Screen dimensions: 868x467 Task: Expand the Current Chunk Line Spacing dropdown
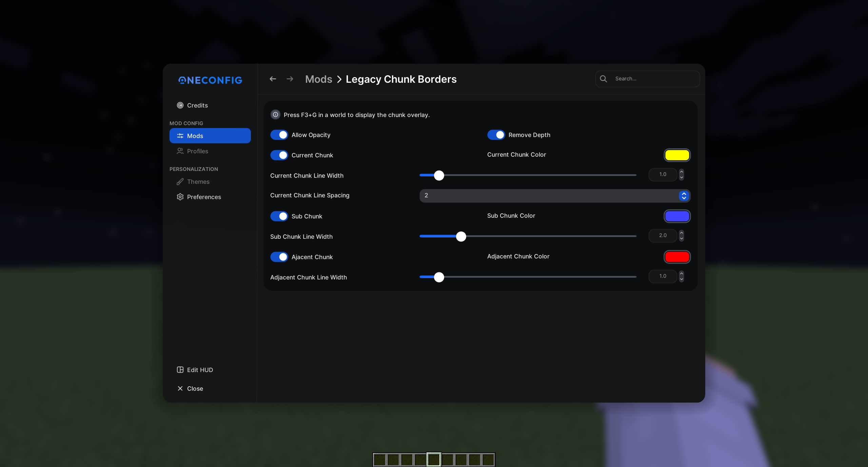click(684, 196)
